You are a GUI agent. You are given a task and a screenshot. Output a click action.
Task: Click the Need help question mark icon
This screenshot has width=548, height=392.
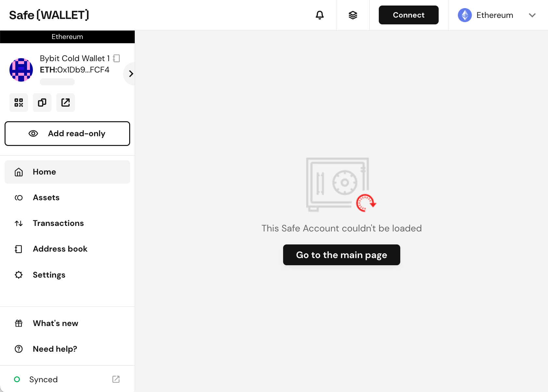[19, 349]
